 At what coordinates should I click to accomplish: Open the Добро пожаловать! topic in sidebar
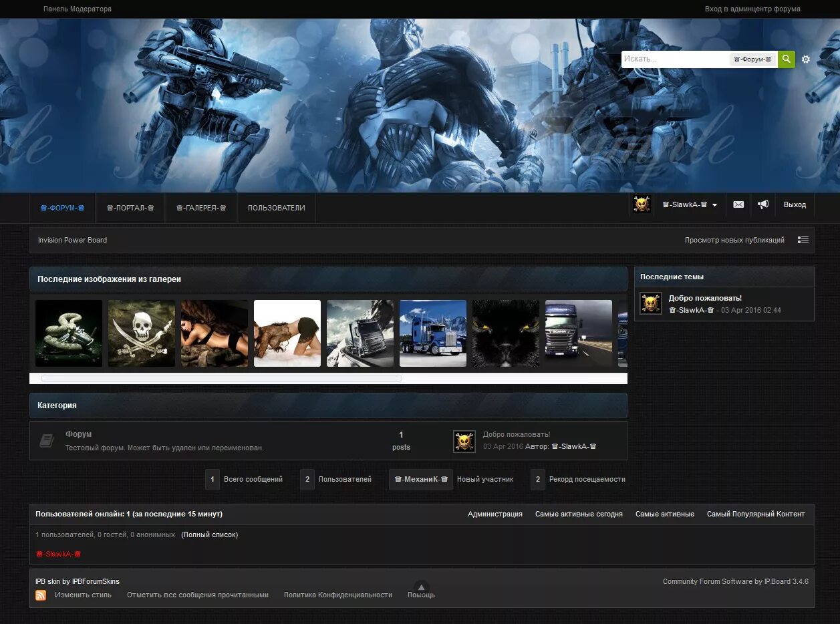click(x=705, y=298)
